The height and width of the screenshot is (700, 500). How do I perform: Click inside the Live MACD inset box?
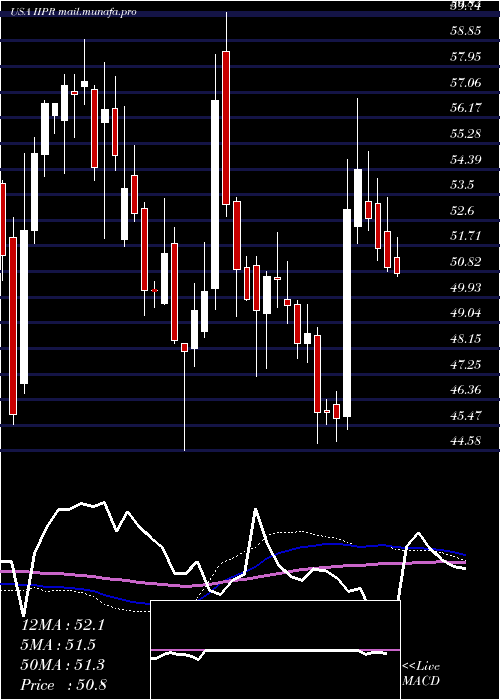(275, 650)
